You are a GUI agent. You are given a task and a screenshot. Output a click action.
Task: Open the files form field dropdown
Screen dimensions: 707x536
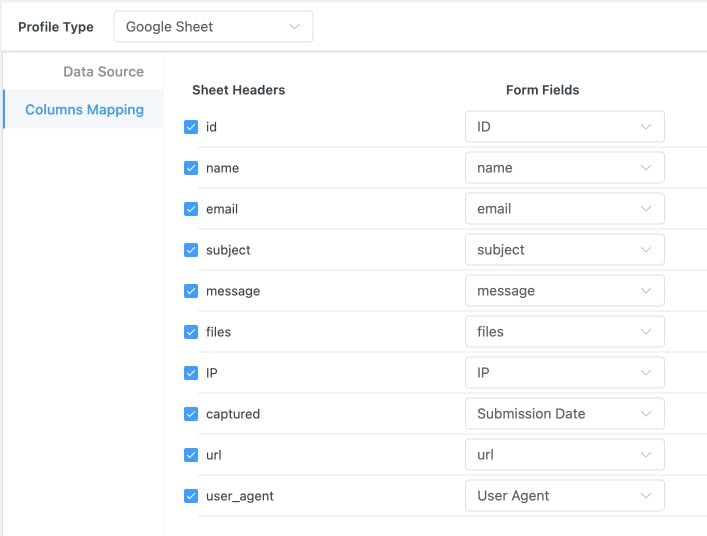pos(565,332)
